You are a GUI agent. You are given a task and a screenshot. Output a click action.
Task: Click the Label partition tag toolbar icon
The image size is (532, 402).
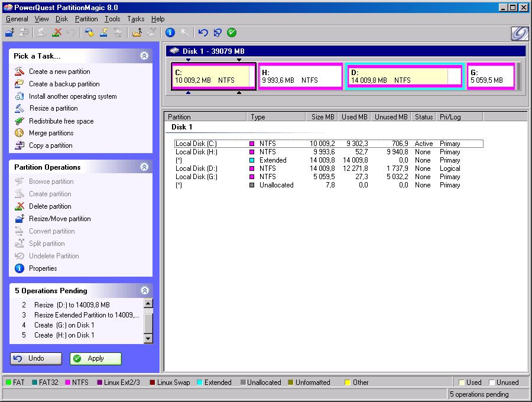click(x=89, y=33)
